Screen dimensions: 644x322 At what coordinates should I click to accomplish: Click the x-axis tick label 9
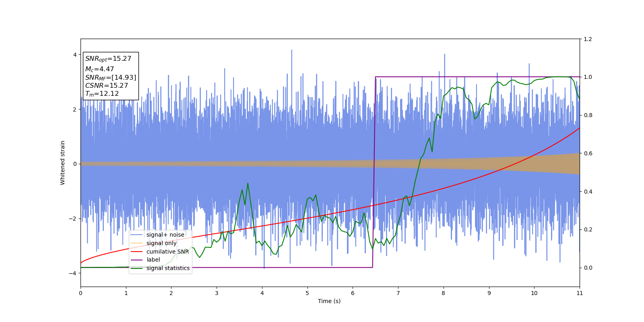tap(489, 293)
